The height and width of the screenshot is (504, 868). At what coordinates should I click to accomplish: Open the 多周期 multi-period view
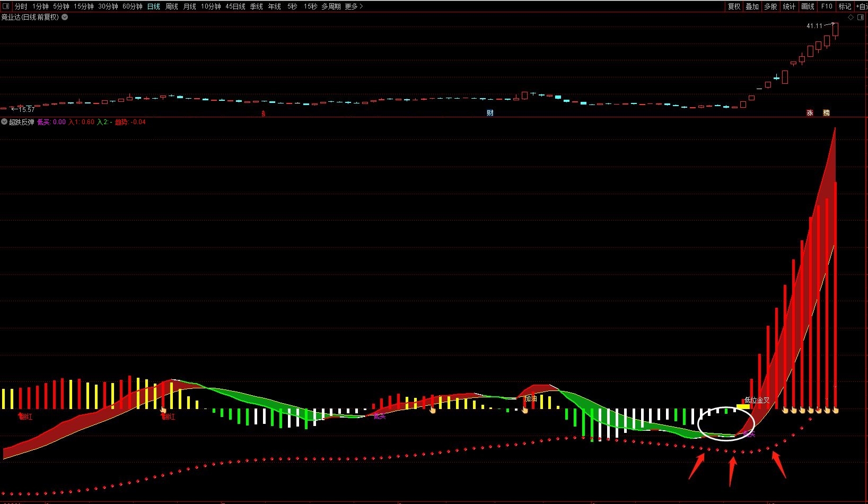[331, 6]
